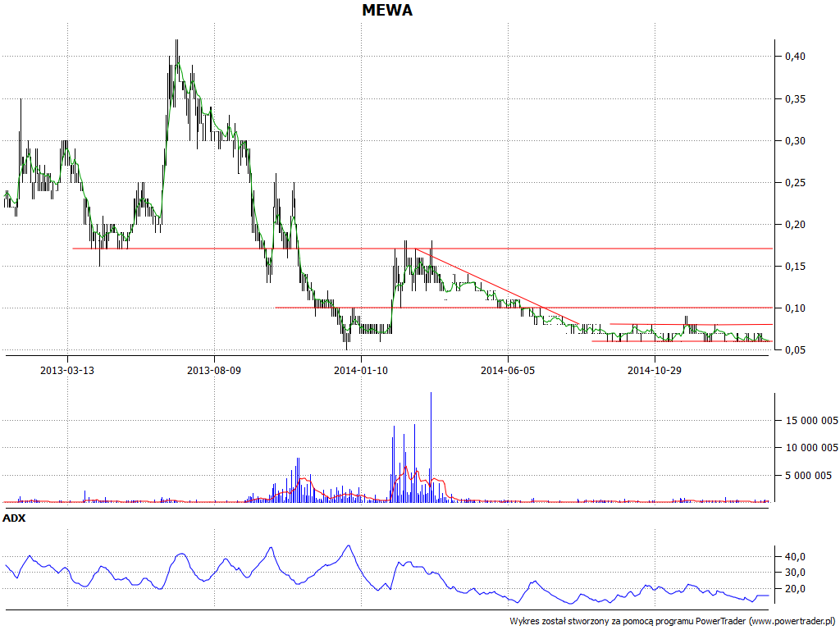The height and width of the screenshot is (630, 840).
Task: Click the 15 000 005 volume label
Action: point(811,421)
